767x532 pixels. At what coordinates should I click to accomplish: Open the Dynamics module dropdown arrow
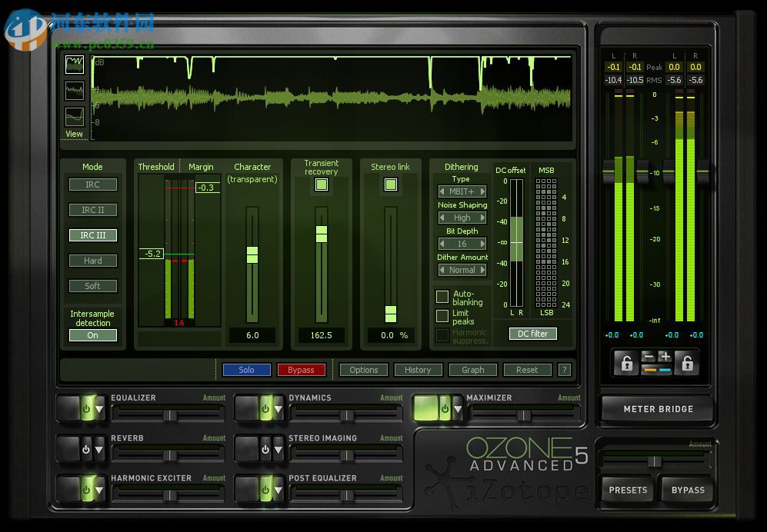point(278,409)
